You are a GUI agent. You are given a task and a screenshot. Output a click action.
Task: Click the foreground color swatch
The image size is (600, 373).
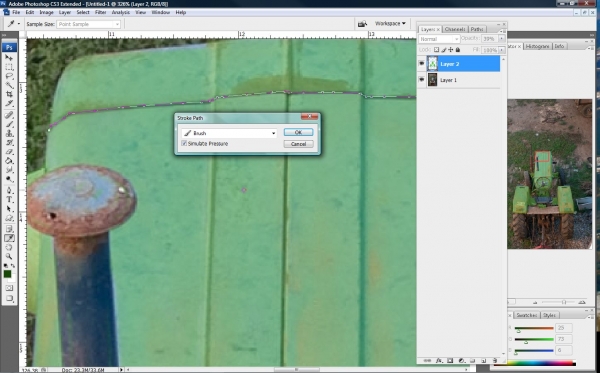pyautogui.click(x=7, y=274)
